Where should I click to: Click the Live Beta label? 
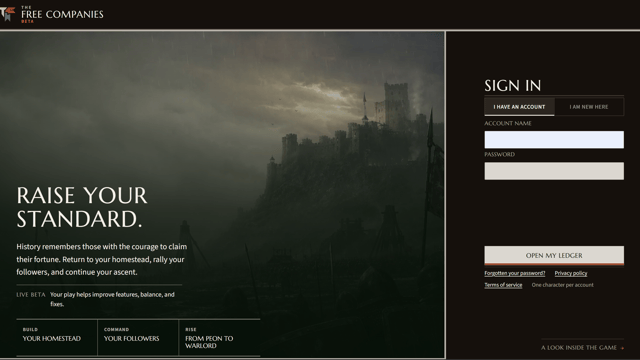[x=31, y=295]
